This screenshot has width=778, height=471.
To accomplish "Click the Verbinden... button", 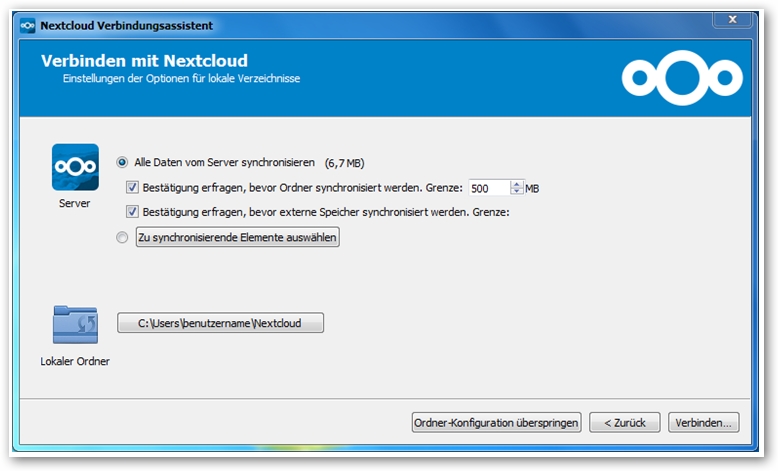I will coord(704,423).
